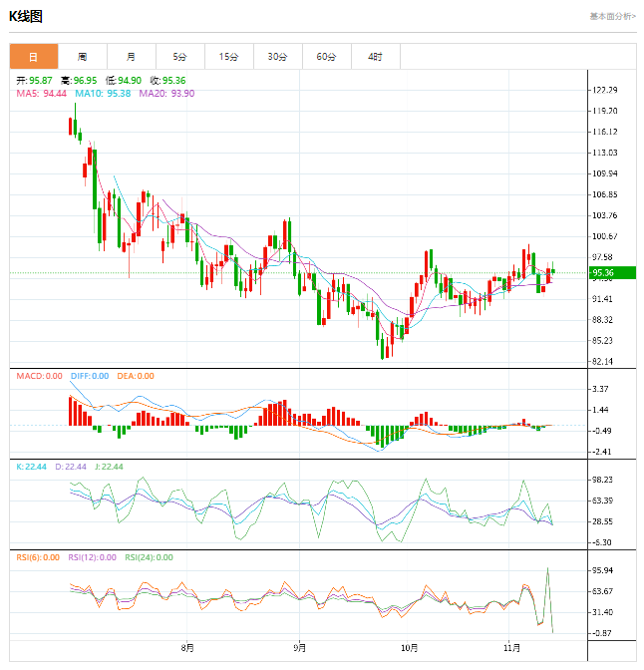Click the DIFF:0.00 indicator label
The width and height of the screenshot is (644, 670).
pos(90,376)
